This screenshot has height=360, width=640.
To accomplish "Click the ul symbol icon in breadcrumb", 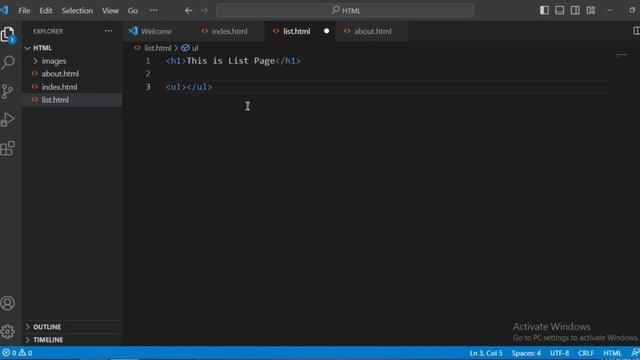I will click(x=185, y=48).
